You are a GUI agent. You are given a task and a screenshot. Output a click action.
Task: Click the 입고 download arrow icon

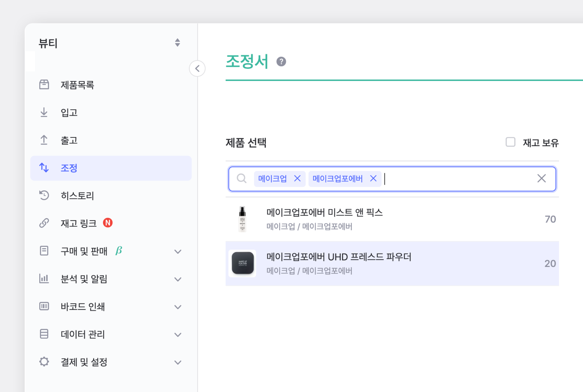coord(44,112)
